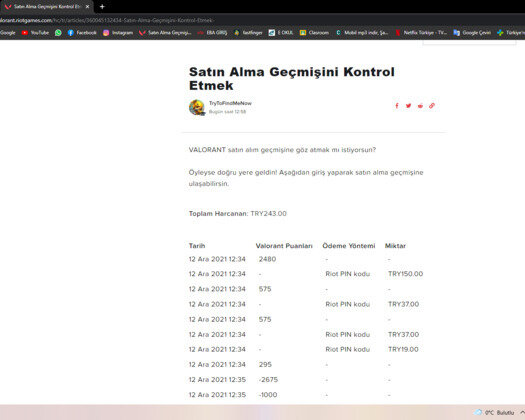Image resolution: width=525 pixels, height=420 pixels.
Task: Open the Mobil mp3 indir bookmark
Action: coord(362,32)
